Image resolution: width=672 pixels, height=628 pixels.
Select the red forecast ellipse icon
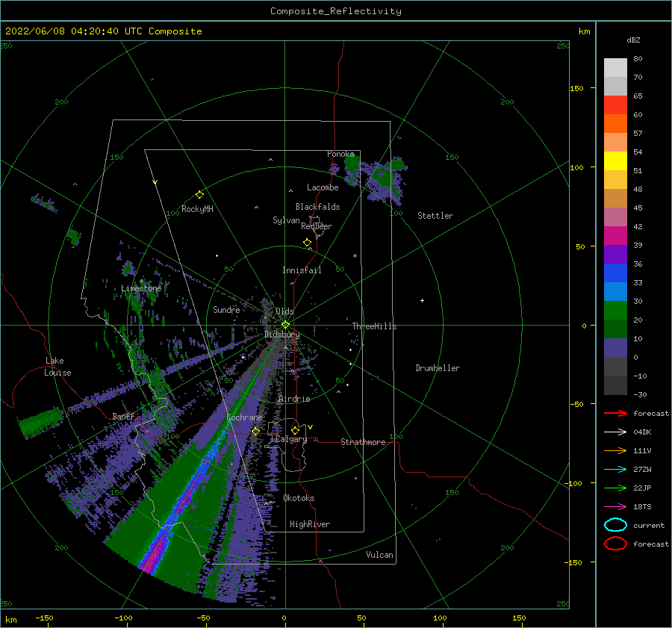click(x=615, y=544)
